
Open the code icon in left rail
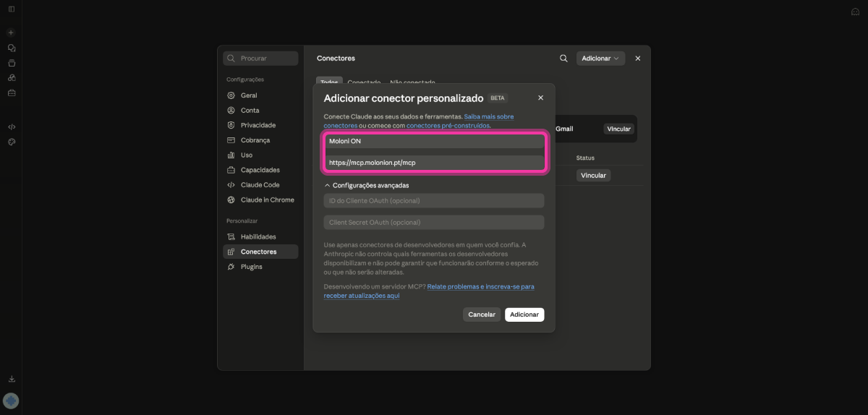(x=12, y=127)
